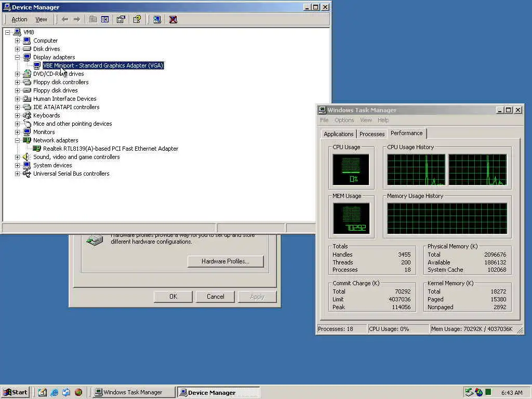Viewport: 532px width, 399px height.
Task: Expand the Disk drives node
Action: pos(17,49)
